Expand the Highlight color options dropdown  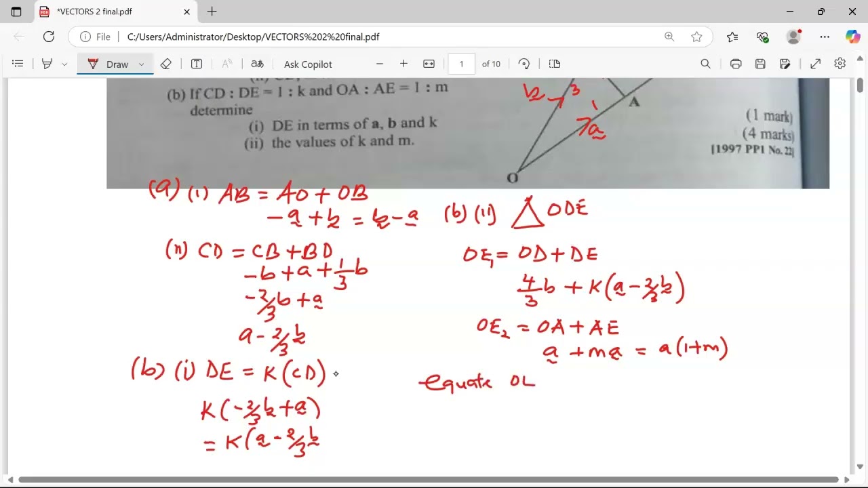[x=64, y=64]
